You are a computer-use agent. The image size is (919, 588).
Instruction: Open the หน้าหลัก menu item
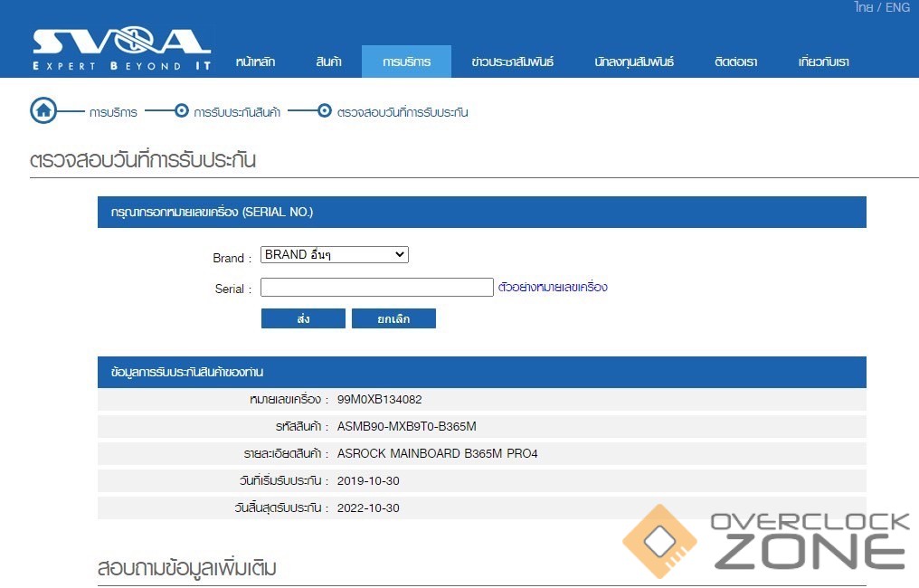255,62
